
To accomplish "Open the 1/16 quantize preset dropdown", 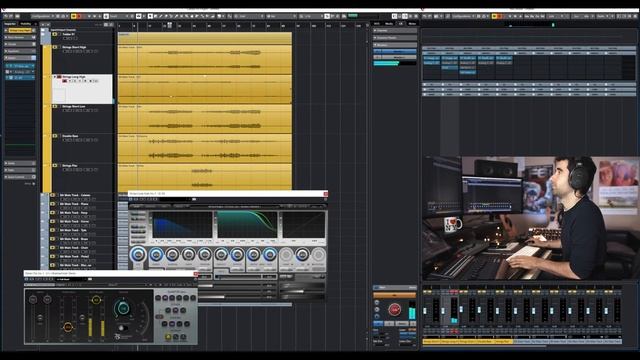I will coord(311,16).
